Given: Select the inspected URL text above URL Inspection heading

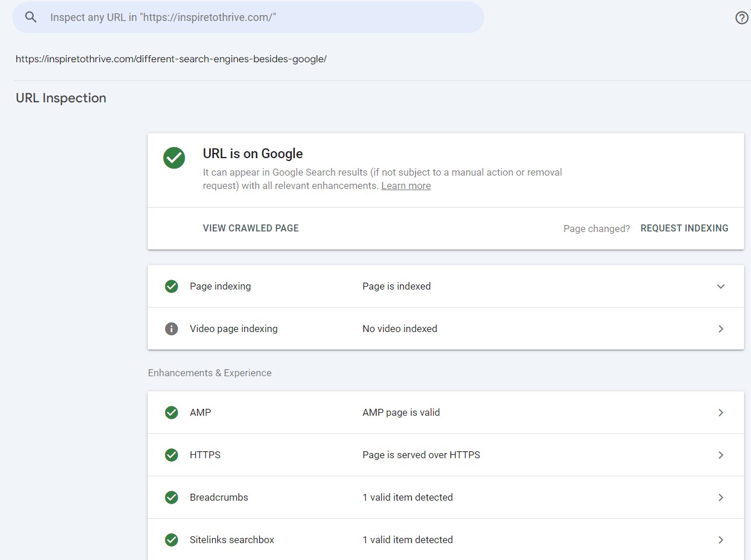Looking at the screenshot, I should pos(171,59).
